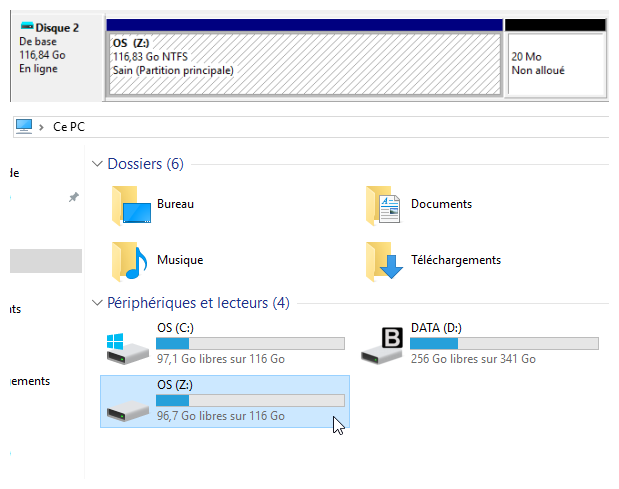Select the OS (C:) Windows drive icon
619x489 pixels.
[128, 348]
